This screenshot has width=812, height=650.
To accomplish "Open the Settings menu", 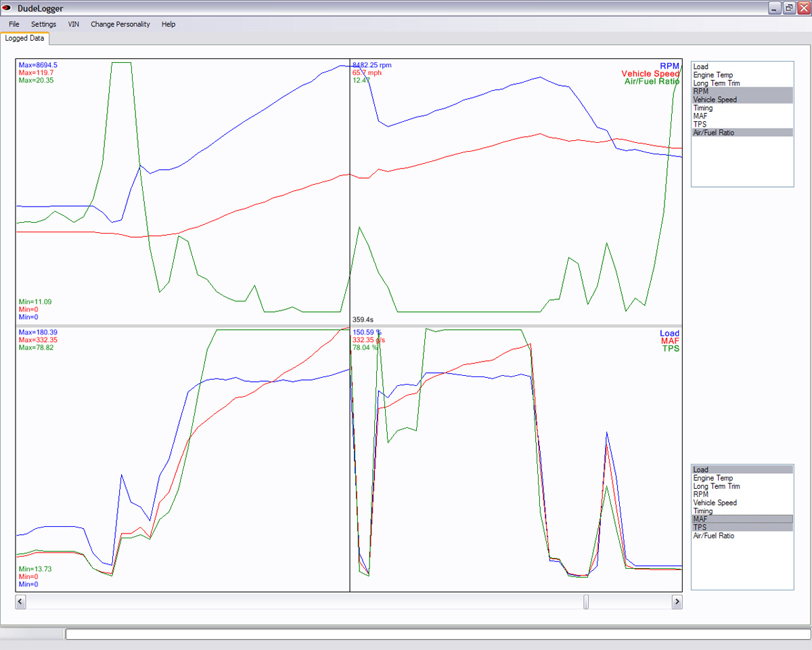I will pos(44,24).
